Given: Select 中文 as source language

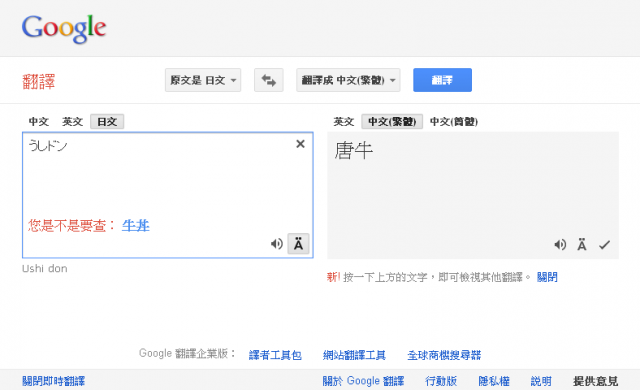Looking at the screenshot, I should click(x=39, y=122).
